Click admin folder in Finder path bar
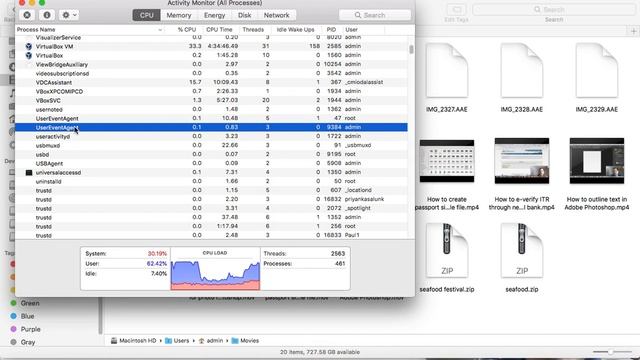 click(211, 340)
